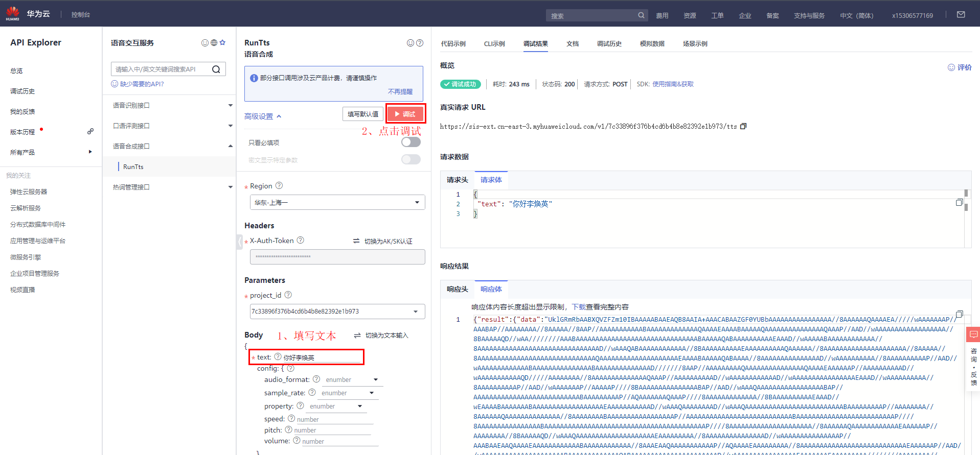Click help icon beside volume
This screenshot has width=980, height=455.
click(x=297, y=440)
